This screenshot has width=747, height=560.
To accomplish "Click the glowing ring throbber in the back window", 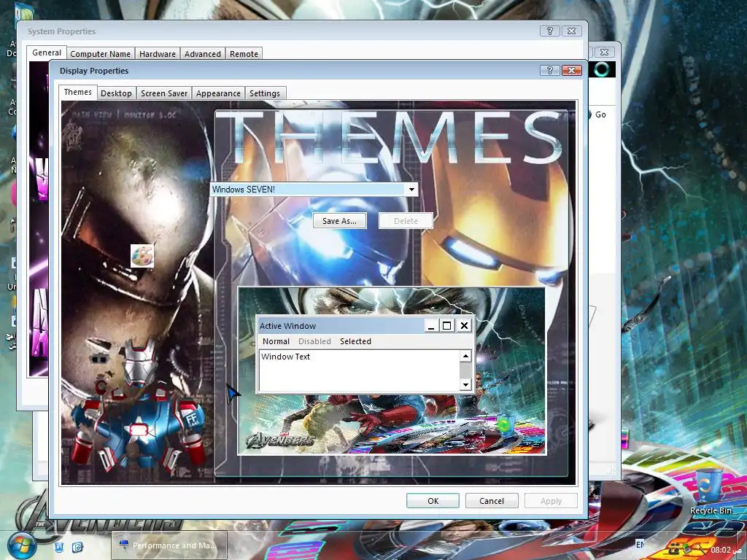I will [602, 69].
